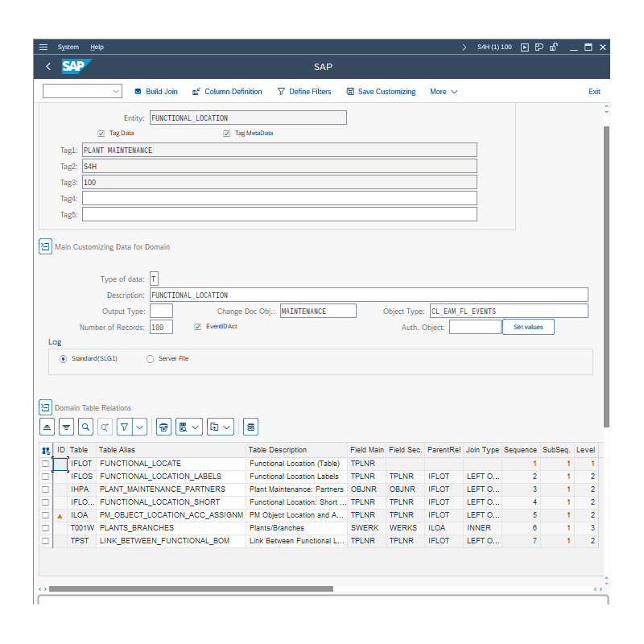This screenshot has height=644, width=644.
Task: Click the grid layout icon in table toolbar
Action: (x=250, y=427)
